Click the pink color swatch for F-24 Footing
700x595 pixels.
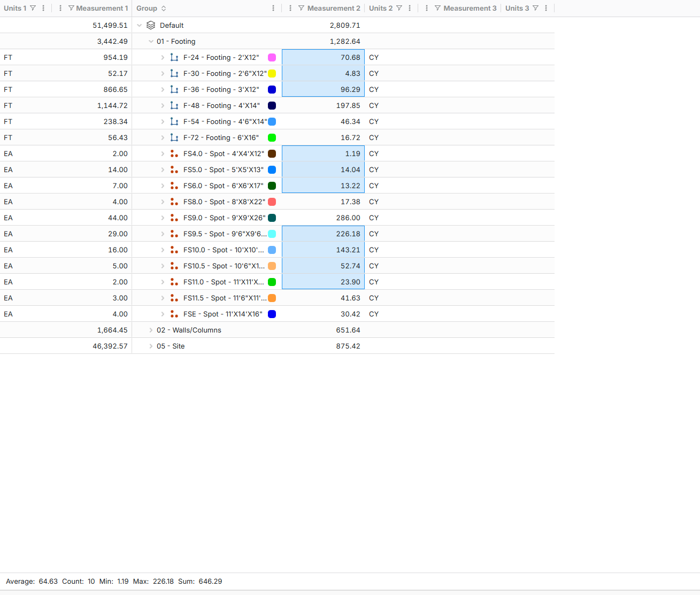click(x=272, y=57)
